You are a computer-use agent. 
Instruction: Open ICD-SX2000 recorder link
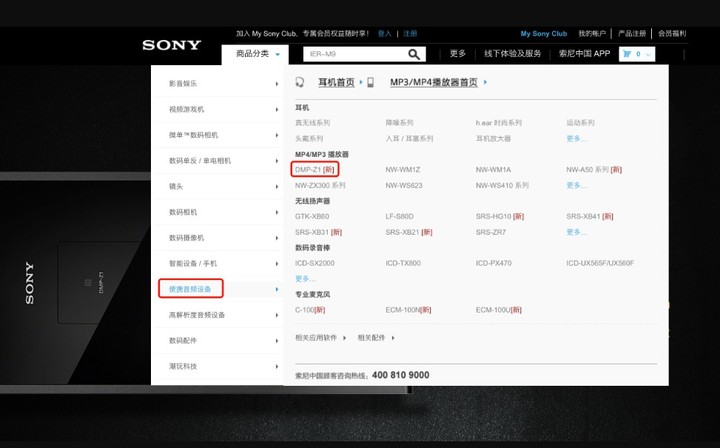pyautogui.click(x=315, y=263)
